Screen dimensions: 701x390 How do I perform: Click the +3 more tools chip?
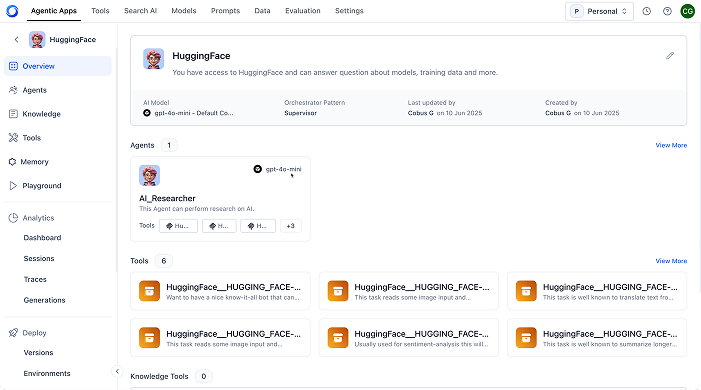(291, 226)
